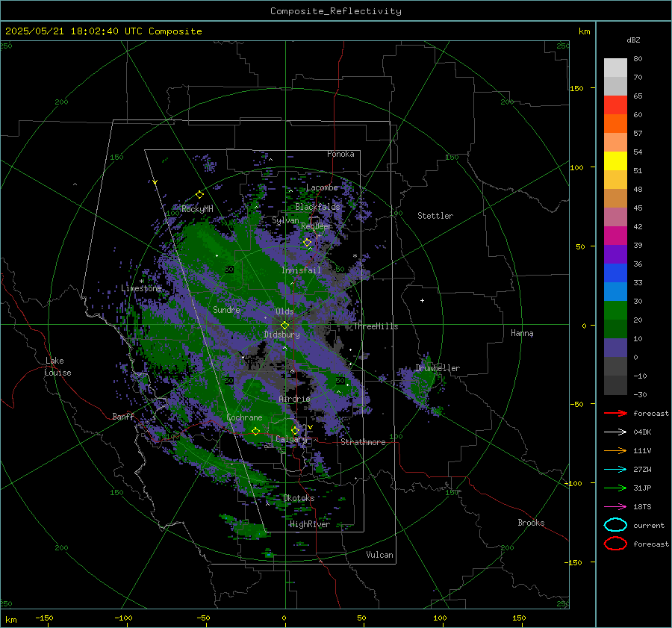
Task: Pick the lightest gray swatch at 80 dBZ
Action: coord(615,68)
